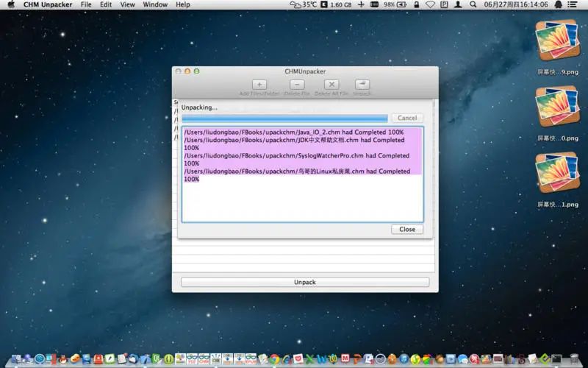Open Google Chrome in the Dock

(274, 359)
